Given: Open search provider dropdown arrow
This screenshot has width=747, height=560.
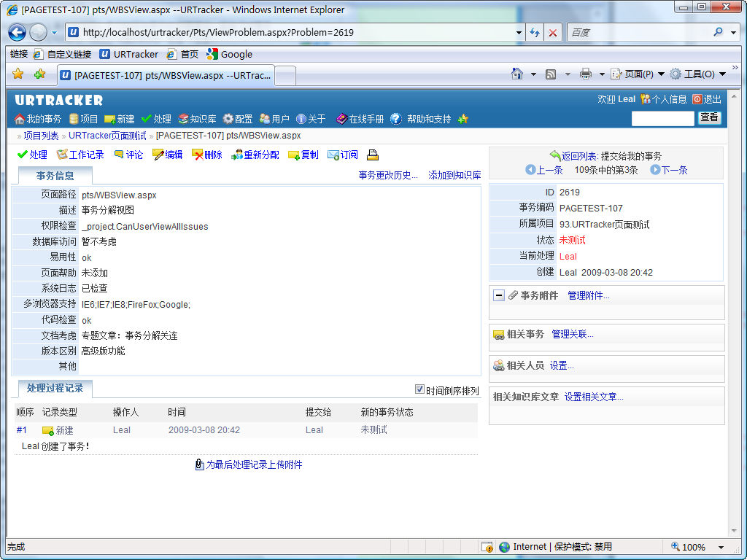Looking at the screenshot, I should pyautogui.click(x=734, y=32).
